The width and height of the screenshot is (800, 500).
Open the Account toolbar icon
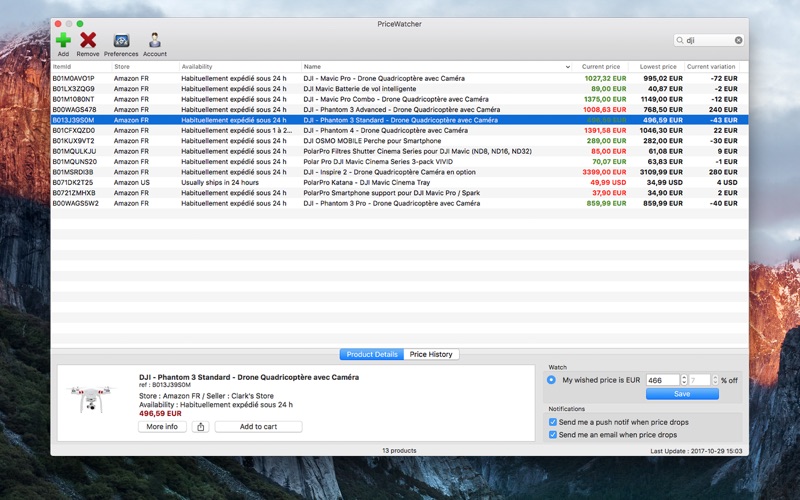pyautogui.click(x=155, y=40)
